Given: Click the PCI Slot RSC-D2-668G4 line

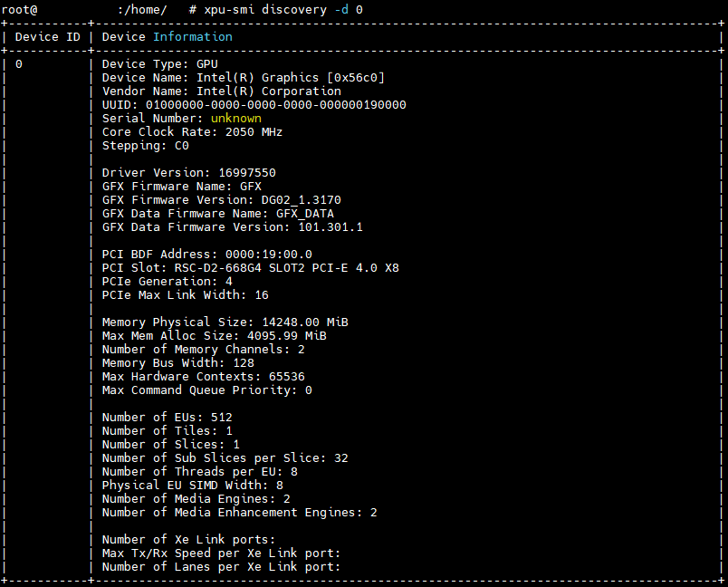Looking at the screenshot, I should coord(250,268).
